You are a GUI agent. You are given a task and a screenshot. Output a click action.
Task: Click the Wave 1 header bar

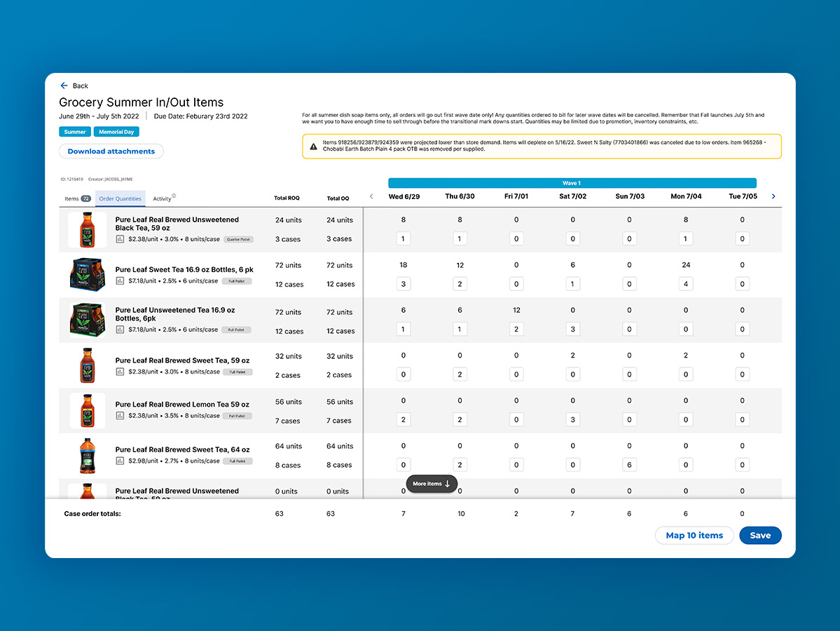tap(572, 183)
